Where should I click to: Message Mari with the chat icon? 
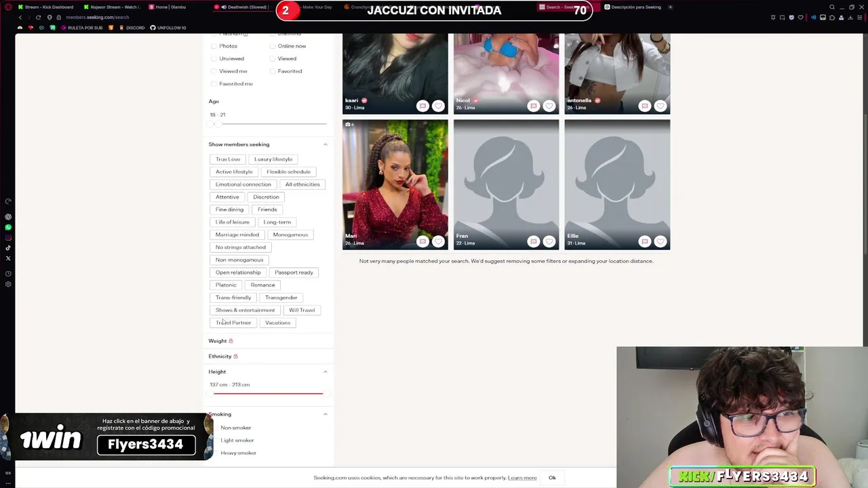[x=422, y=241]
